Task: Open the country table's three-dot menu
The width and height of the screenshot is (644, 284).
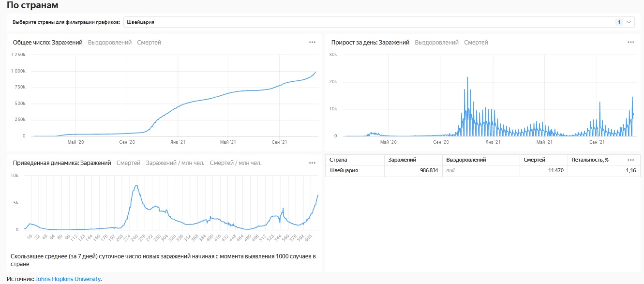Action: [630, 160]
